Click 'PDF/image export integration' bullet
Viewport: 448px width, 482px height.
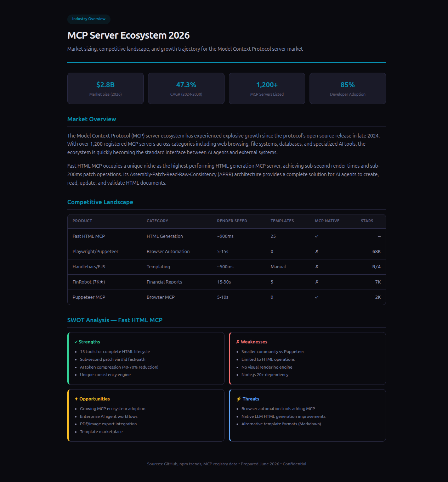point(108,424)
